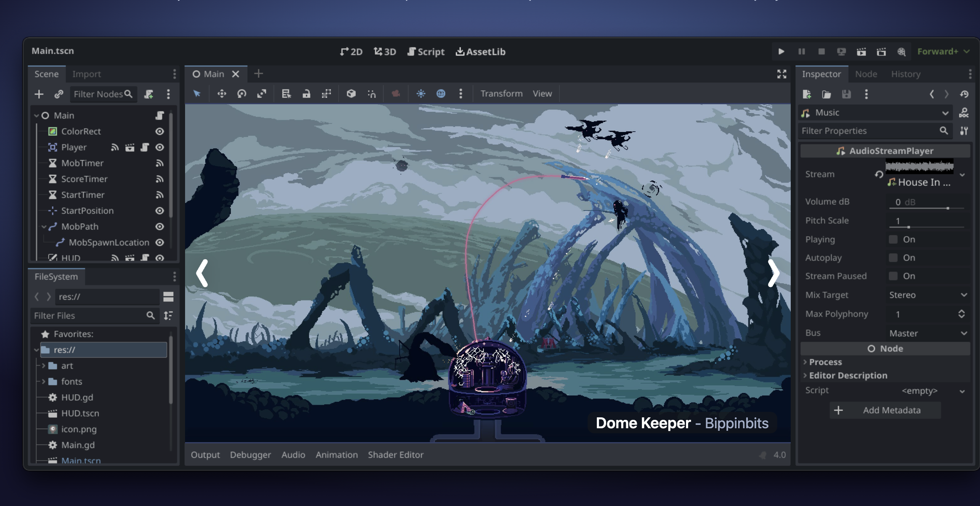The width and height of the screenshot is (980, 506).
Task: Open the Mix Target Stereo dropdown
Action: (x=928, y=295)
